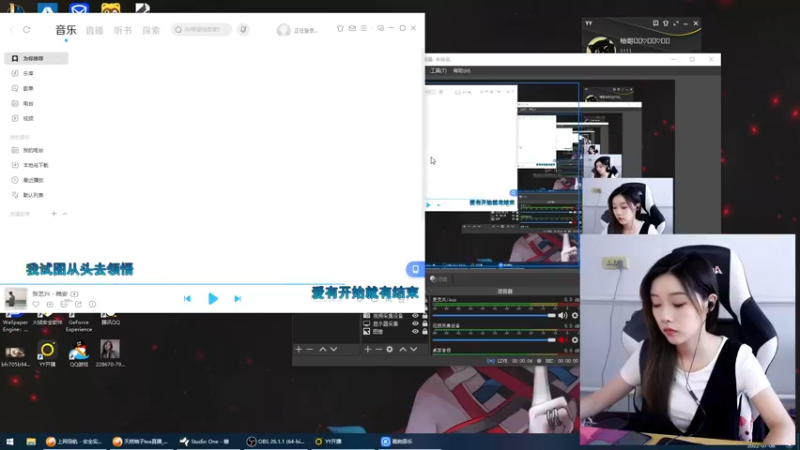Remove scene with the OBS scenes minus button
Screen dimensions: 800x450
(309, 349)
